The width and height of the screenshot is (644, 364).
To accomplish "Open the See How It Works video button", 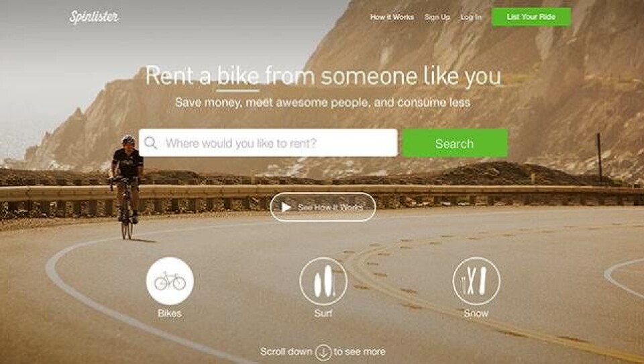I will [323, 208].
